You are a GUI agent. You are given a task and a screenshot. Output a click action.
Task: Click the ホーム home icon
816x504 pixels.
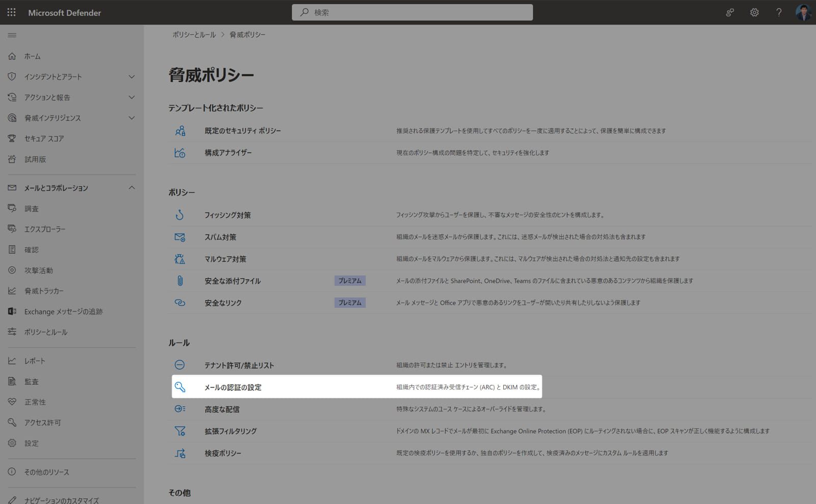(12, 56)
